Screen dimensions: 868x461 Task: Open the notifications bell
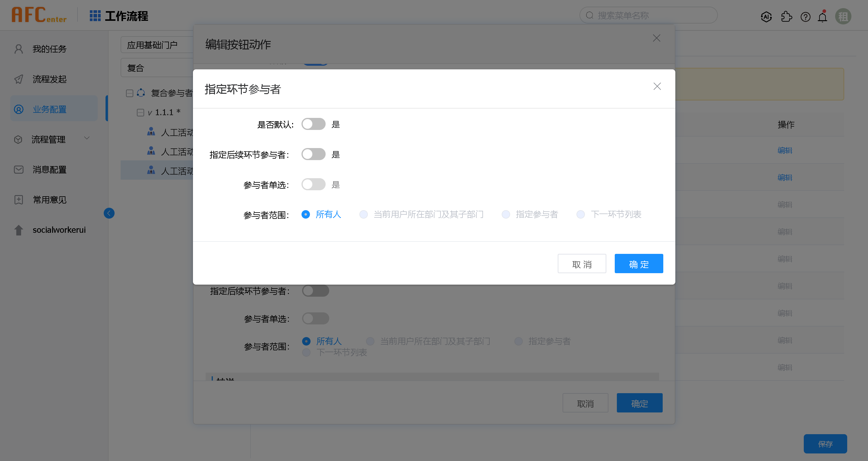(x=822, y=17)
